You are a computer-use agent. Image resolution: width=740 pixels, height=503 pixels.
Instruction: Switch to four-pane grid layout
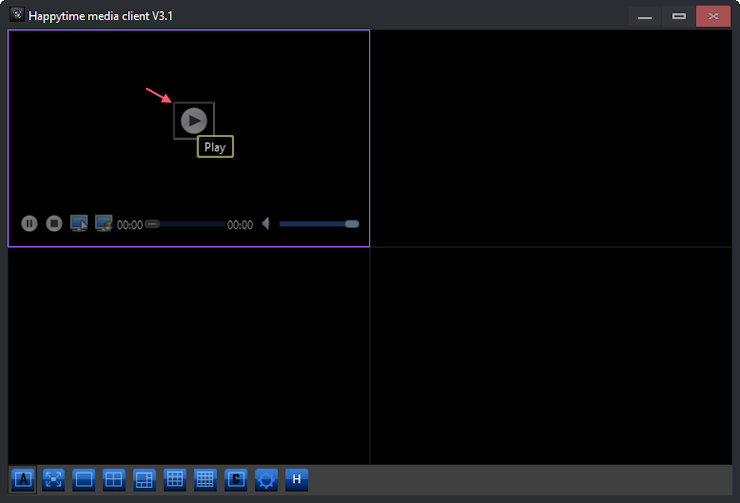click(114, 480)
